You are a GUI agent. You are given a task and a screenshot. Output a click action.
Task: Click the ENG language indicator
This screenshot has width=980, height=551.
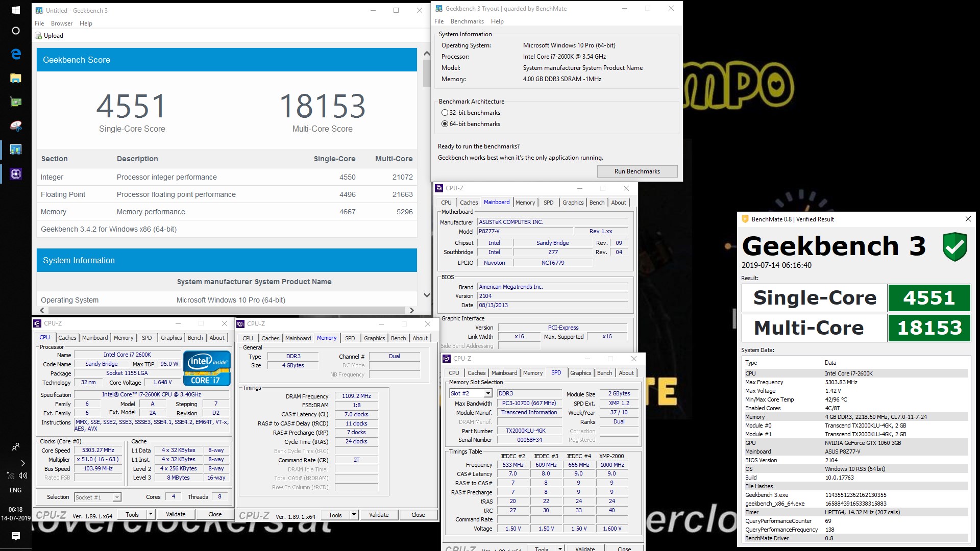click(15, 490)
